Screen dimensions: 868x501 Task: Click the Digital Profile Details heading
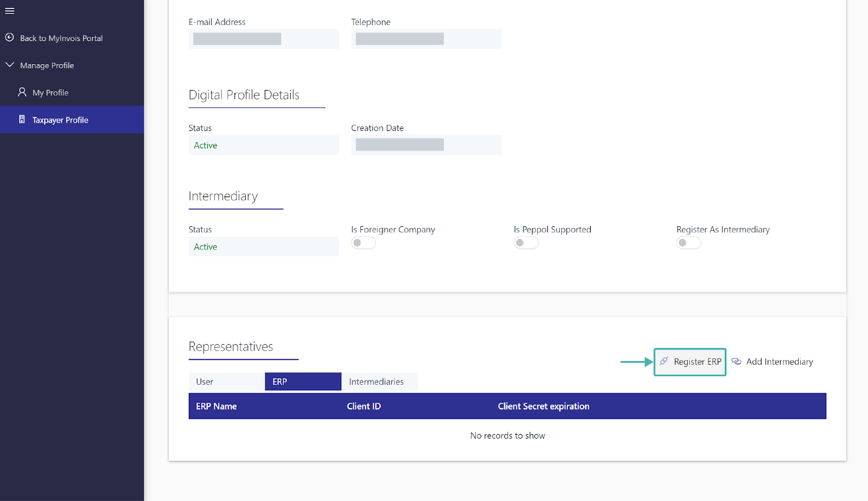(x=244, y=95)
